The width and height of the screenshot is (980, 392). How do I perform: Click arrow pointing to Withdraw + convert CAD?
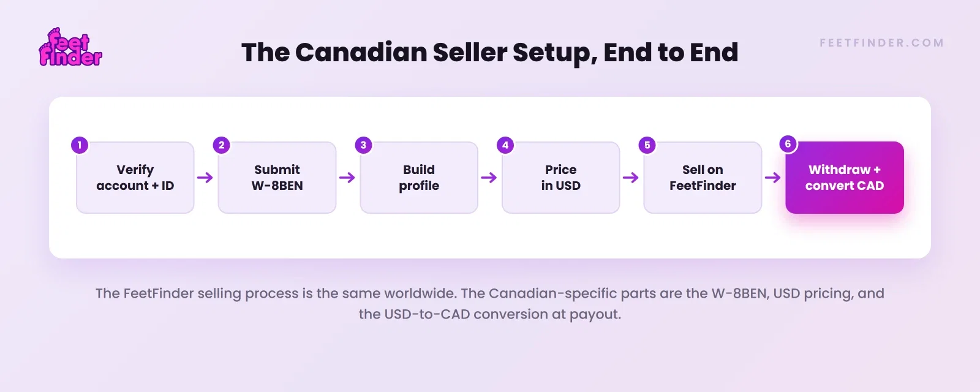773,178
